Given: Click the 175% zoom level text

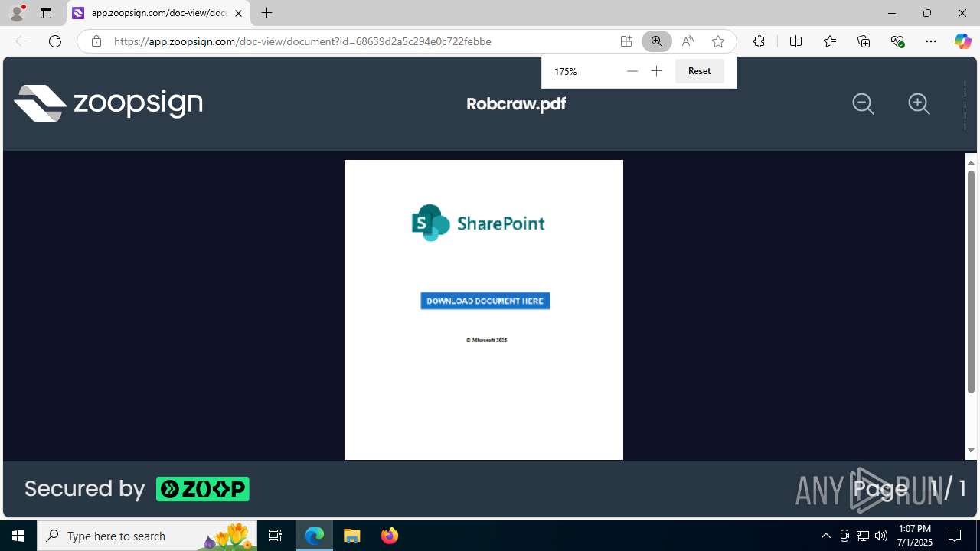Looking at the screenshot, I should point(566,71).
